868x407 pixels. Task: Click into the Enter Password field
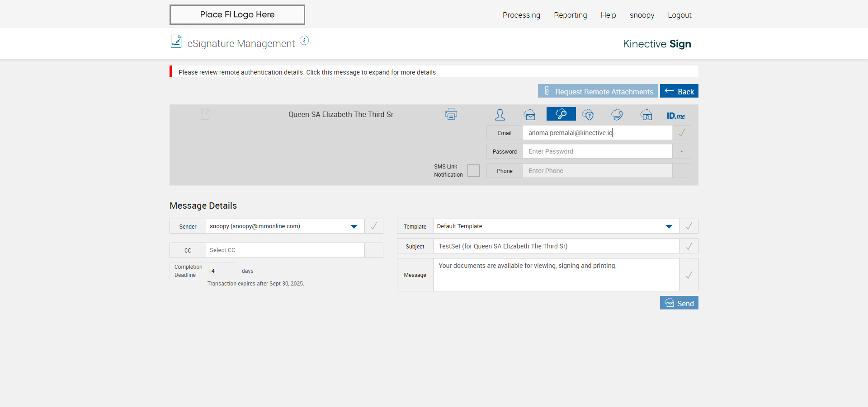pyautogui.click(x=597, y=151)
